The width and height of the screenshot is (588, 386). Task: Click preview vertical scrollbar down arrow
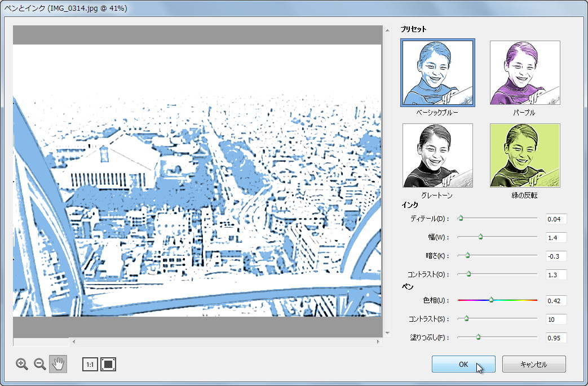coord(387,333)
